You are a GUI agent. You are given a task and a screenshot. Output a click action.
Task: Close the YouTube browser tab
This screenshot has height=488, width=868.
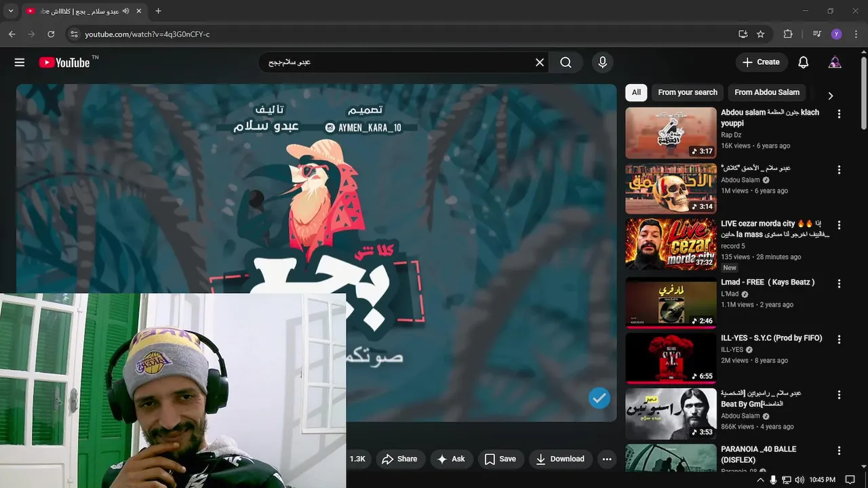(139, 11)
